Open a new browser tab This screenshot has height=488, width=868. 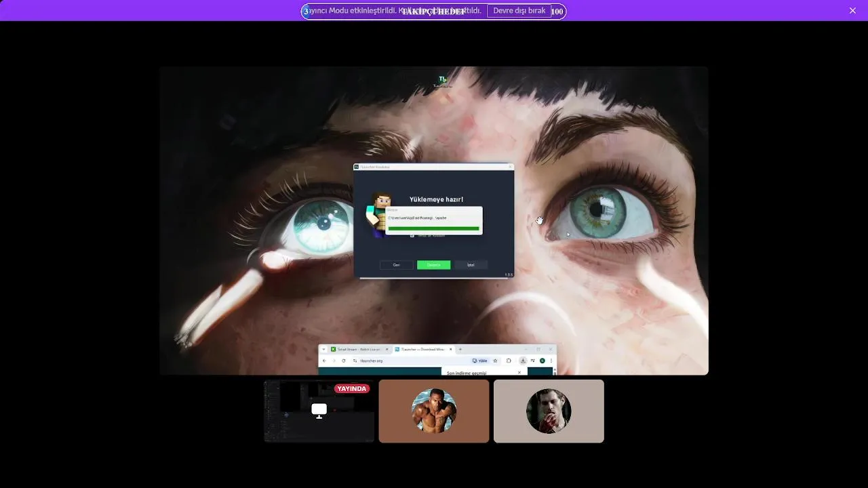coord(460,350)
